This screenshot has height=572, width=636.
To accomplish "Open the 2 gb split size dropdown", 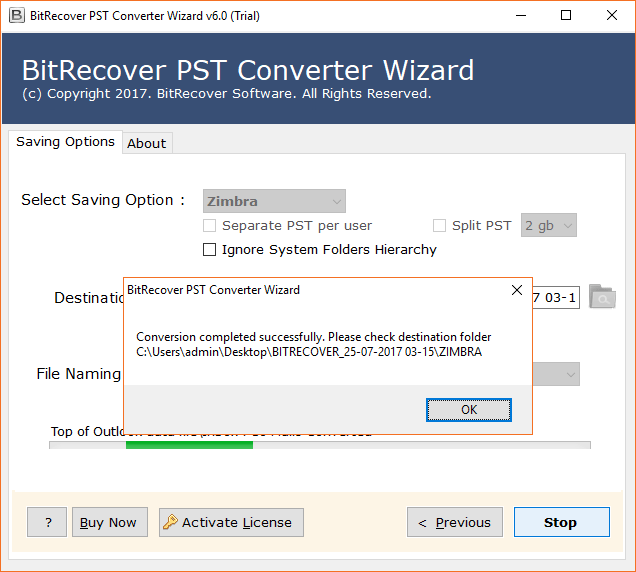I will click(548, 225).
